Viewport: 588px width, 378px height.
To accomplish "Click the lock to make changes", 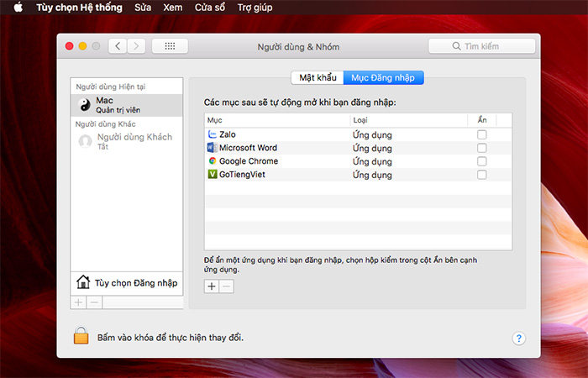I will (x=81, y=335).
